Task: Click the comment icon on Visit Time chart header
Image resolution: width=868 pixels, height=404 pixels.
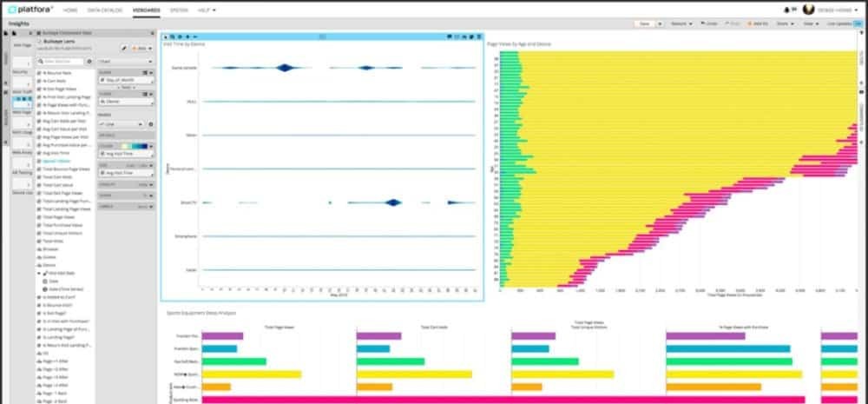Action: 448,36
